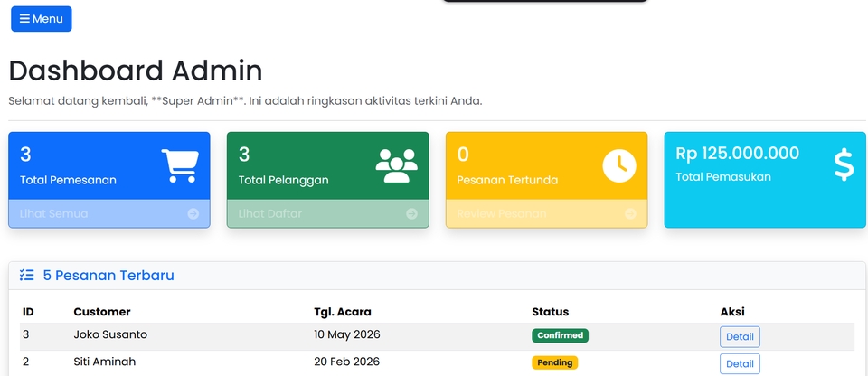Click the clock icon on pending card
868x376 pixels.
[619, 165]
